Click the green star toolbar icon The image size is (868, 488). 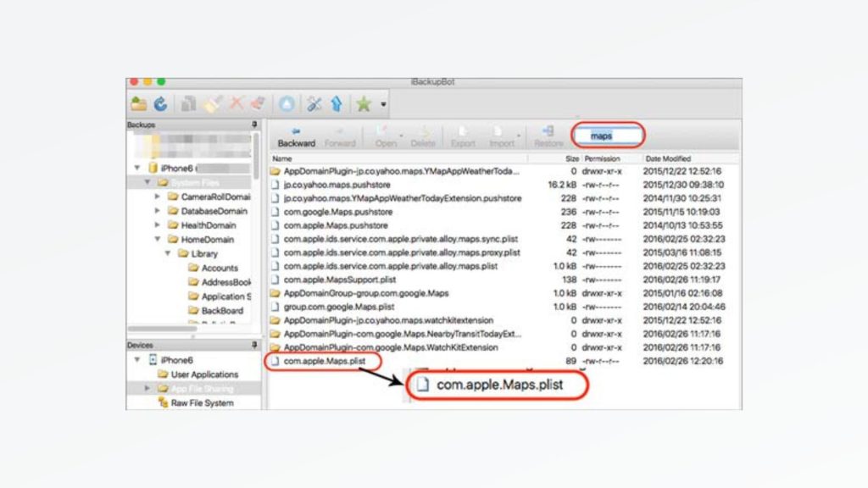pyautogui.click(x=364, y=104)
